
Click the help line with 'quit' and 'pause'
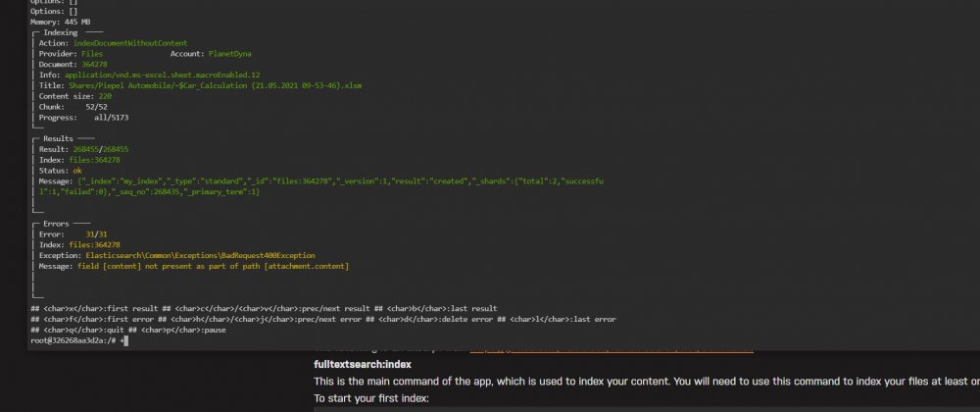pyautogui.click(x=128, y=331)
